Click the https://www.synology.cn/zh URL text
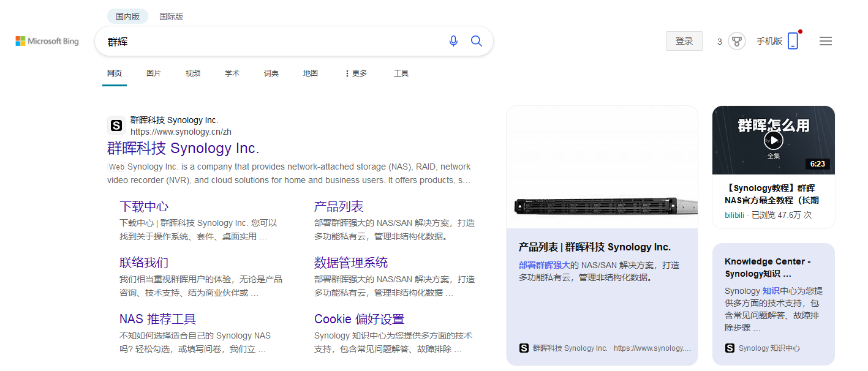Screen dimensions: 868x371 point(181,132)
